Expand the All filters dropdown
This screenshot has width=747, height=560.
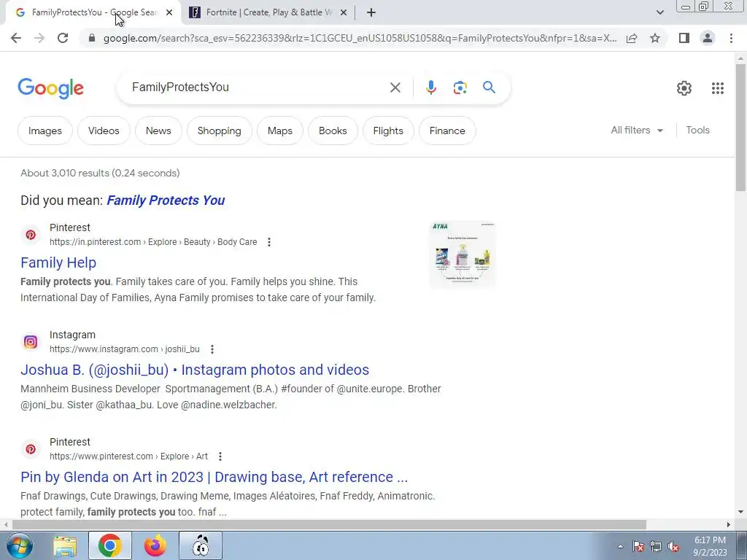637,130
